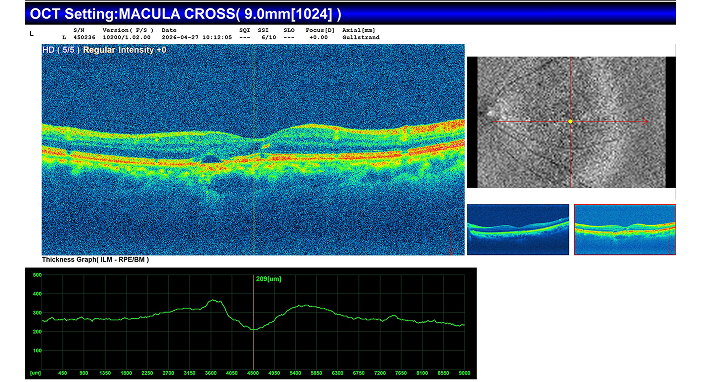
Task: Click the yellow center dot on fundus image
Action: click(x=570, y=121)
